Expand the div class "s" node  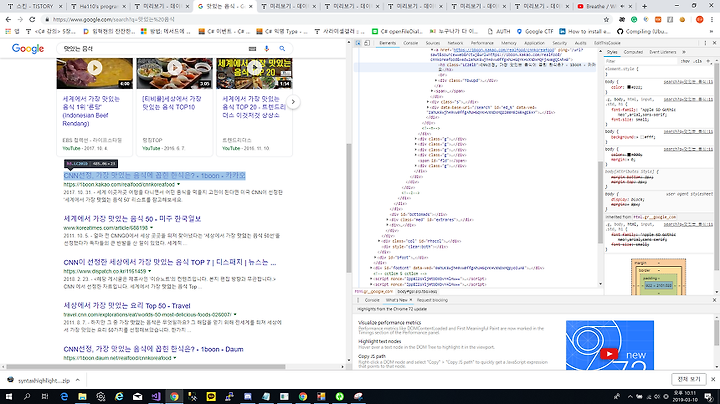tap(428, 102)
